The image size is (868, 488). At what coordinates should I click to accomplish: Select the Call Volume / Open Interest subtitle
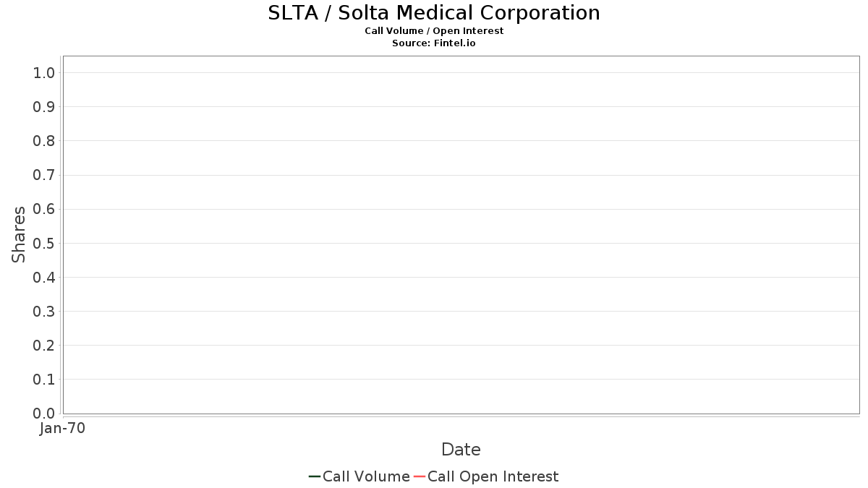[x=434, y=31]
